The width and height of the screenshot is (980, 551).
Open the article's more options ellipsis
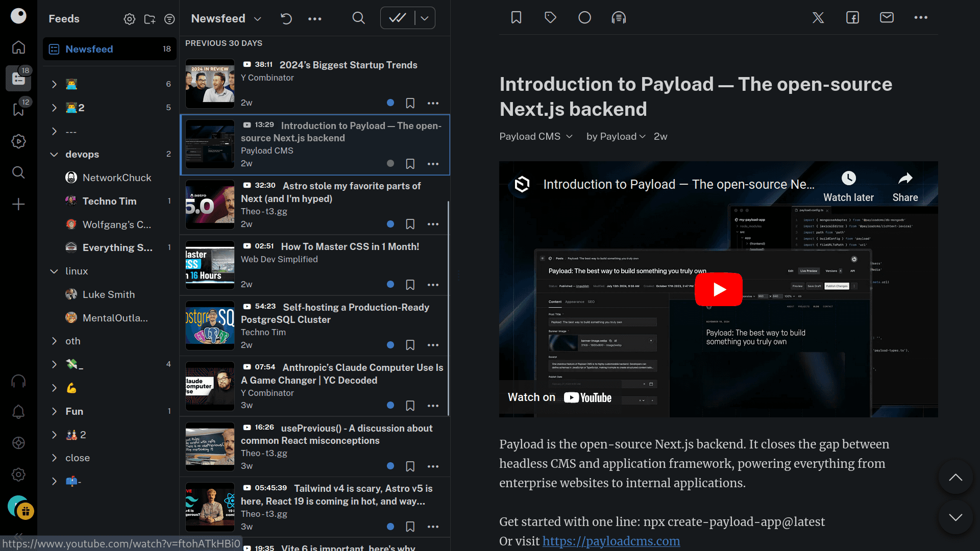pyautogui.click(x=921, y=18)
